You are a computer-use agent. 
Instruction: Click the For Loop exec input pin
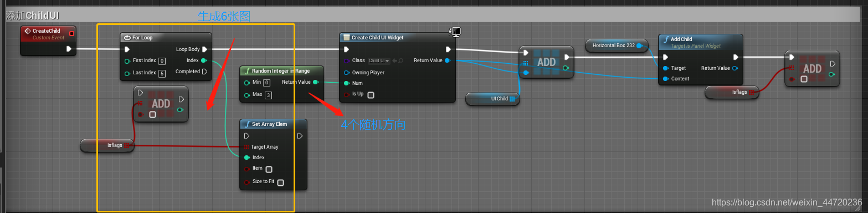tap(127, 49)
